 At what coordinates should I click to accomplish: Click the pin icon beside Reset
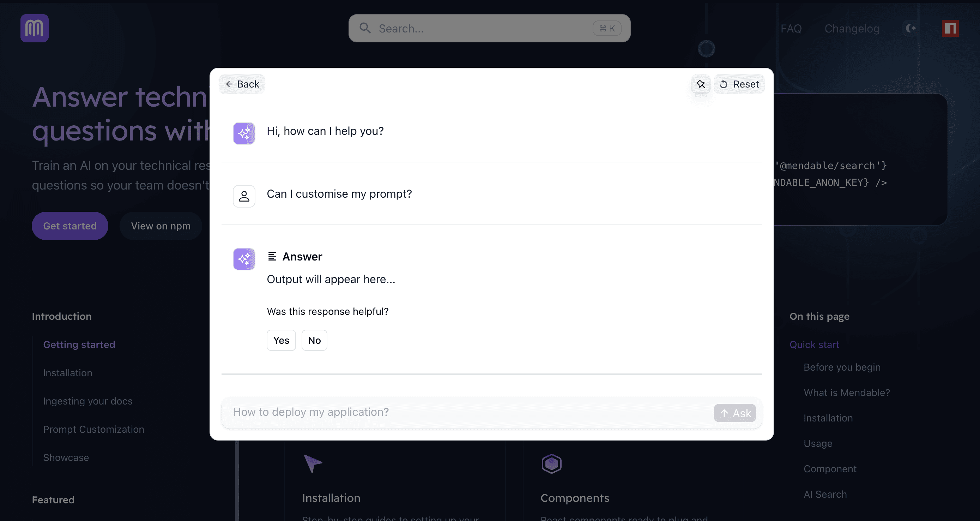[701, 84]
